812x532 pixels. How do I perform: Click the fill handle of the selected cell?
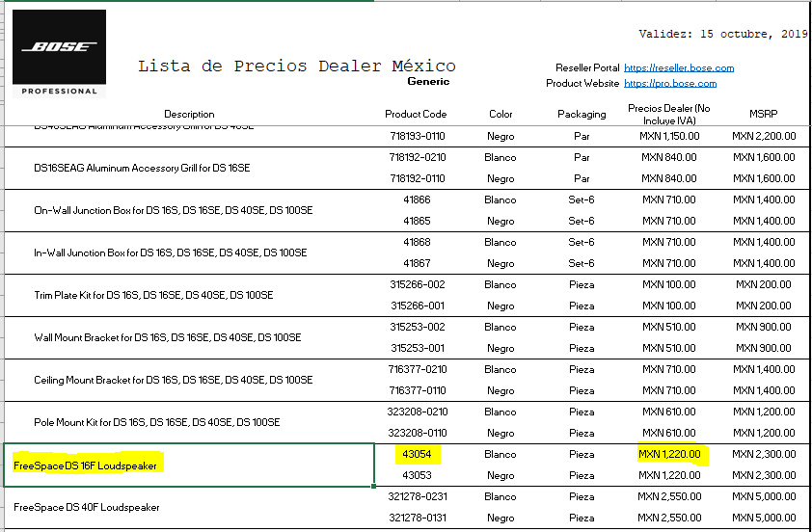pyautogui.click(x=374, y=487)
